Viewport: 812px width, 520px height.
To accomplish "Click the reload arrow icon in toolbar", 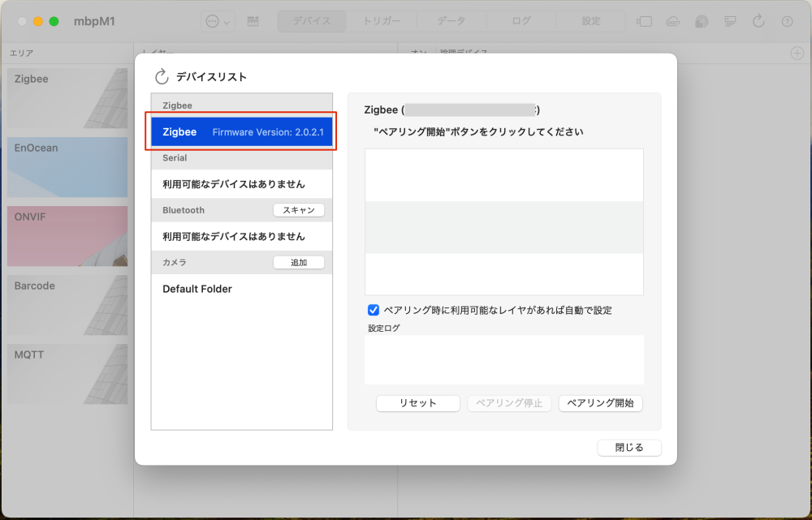I will (758, 21).
